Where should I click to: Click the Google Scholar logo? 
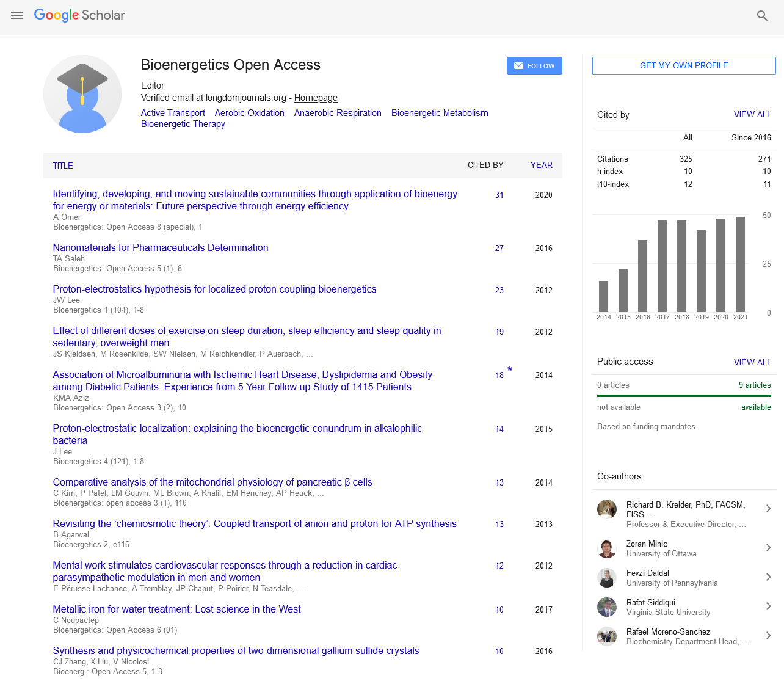pyautogui.click(x=79, y=15)
